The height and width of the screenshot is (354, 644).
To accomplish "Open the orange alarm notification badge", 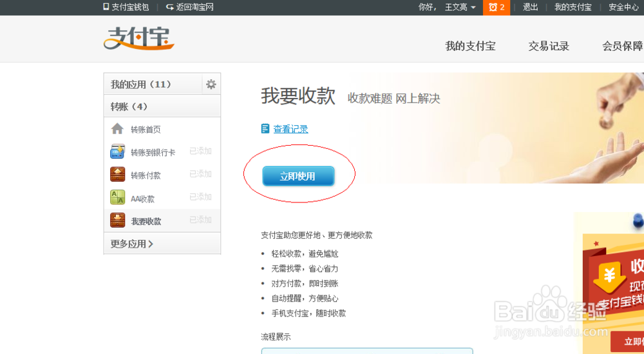I will pyautogui.click(x=497, y=7).
